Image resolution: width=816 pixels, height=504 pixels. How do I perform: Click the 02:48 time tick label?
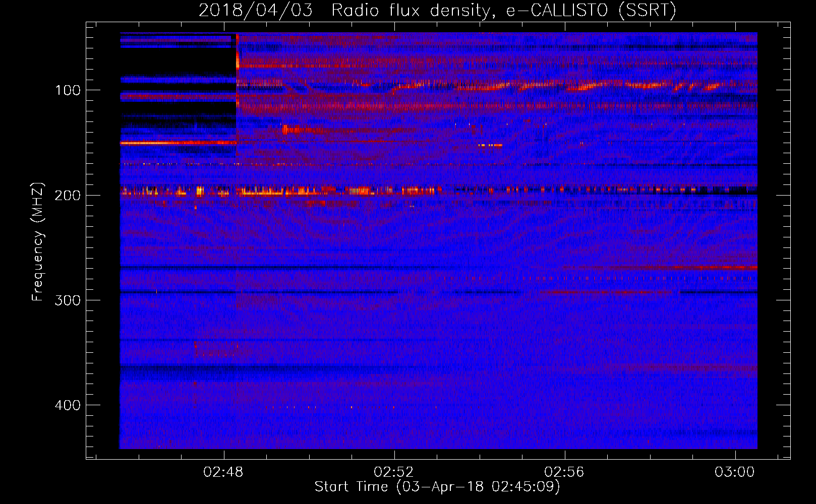[x=223, y=472]
